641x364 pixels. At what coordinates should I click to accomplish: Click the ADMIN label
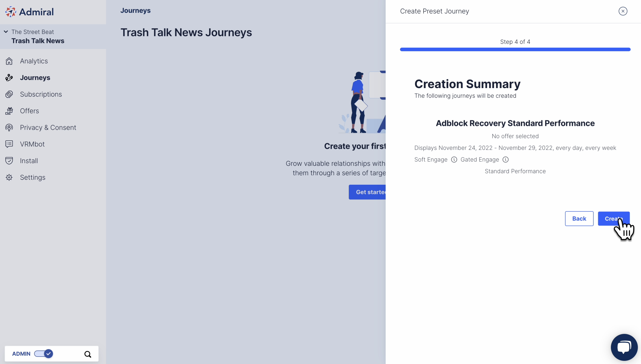click(21, 354)
